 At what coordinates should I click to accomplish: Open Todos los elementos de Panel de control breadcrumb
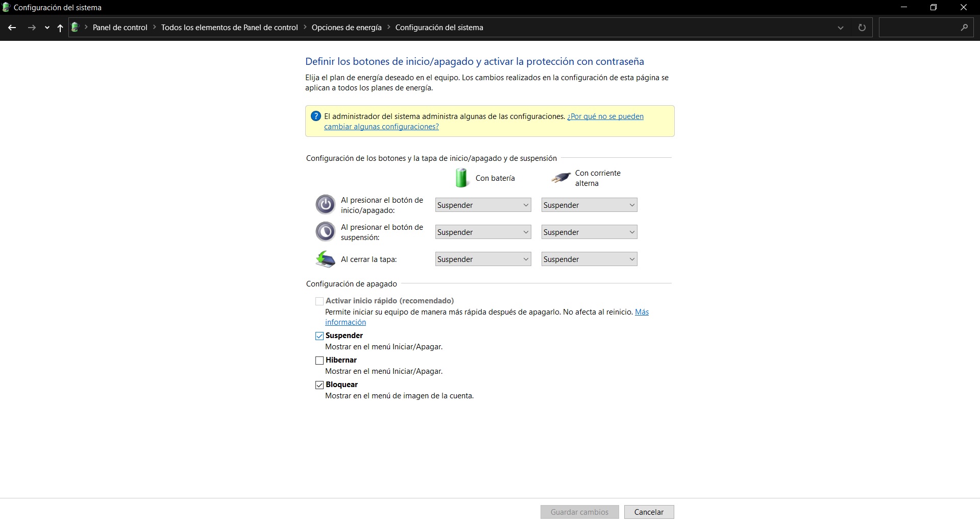230,28
